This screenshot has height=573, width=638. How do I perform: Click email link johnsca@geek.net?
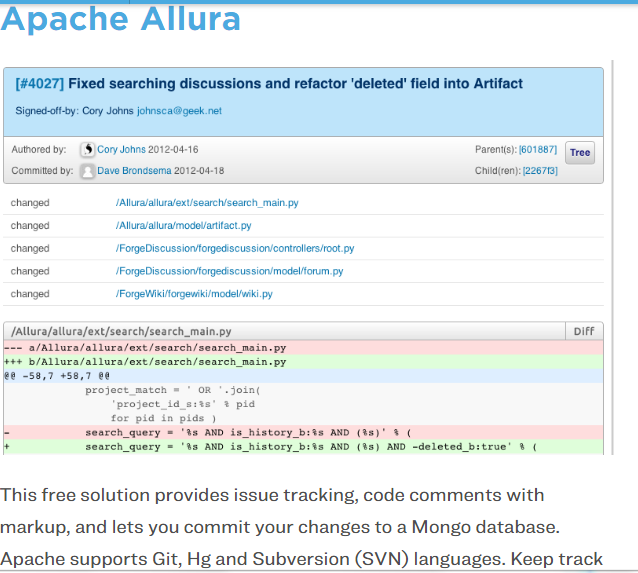[x=179, y=111]
